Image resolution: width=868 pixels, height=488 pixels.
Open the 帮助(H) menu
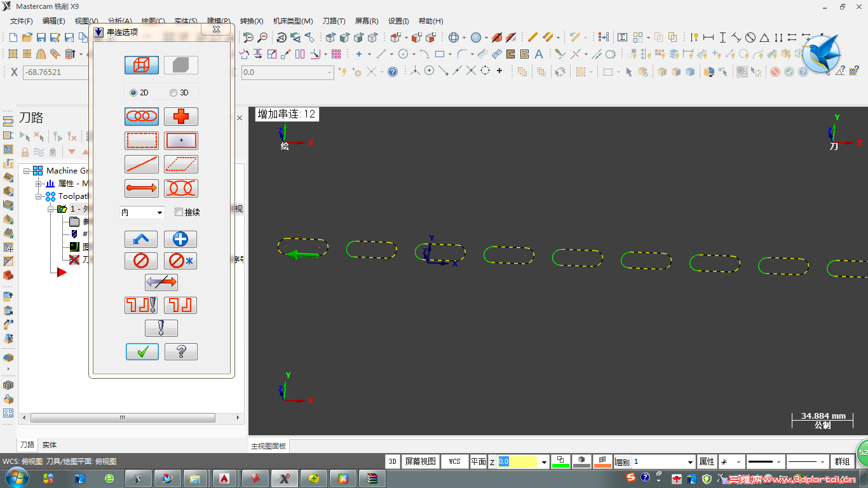tap(431, 21)
